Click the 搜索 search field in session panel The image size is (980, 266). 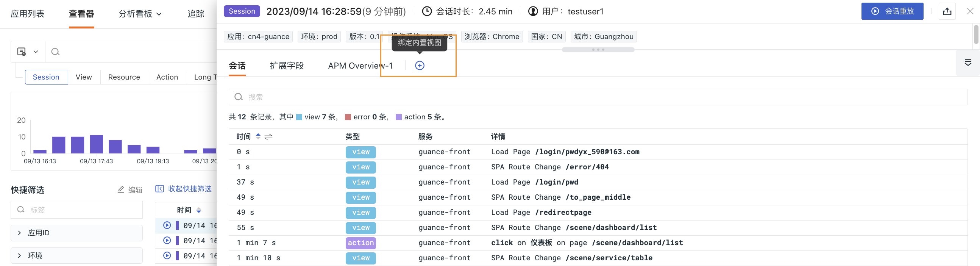coord(598,97)
